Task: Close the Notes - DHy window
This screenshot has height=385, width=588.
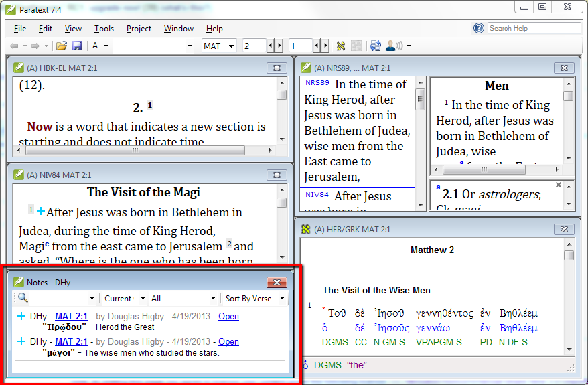Action: click(x=277, y=283)
